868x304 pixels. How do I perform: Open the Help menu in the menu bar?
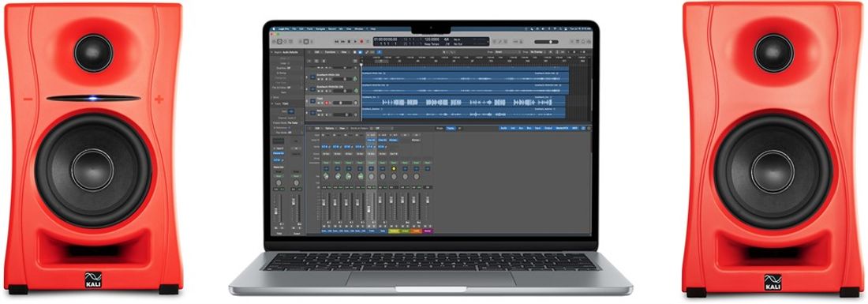(x=373, y=28)
